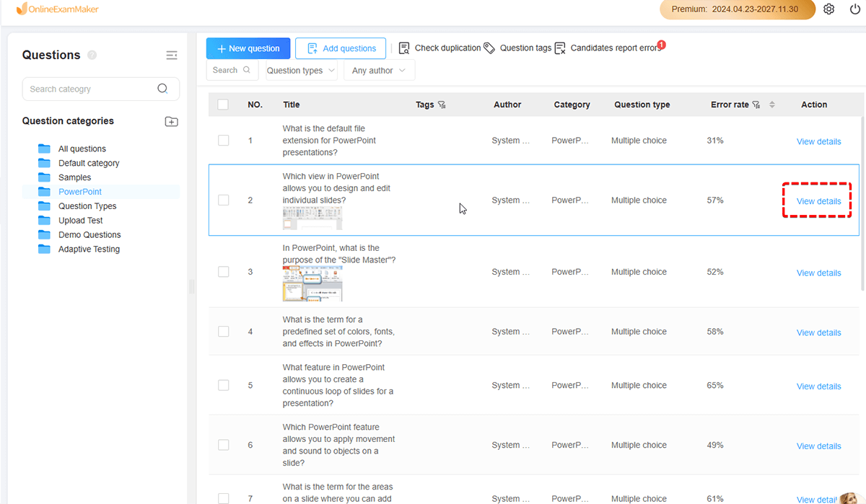
Task: Click the New question button
Action: 248,48
